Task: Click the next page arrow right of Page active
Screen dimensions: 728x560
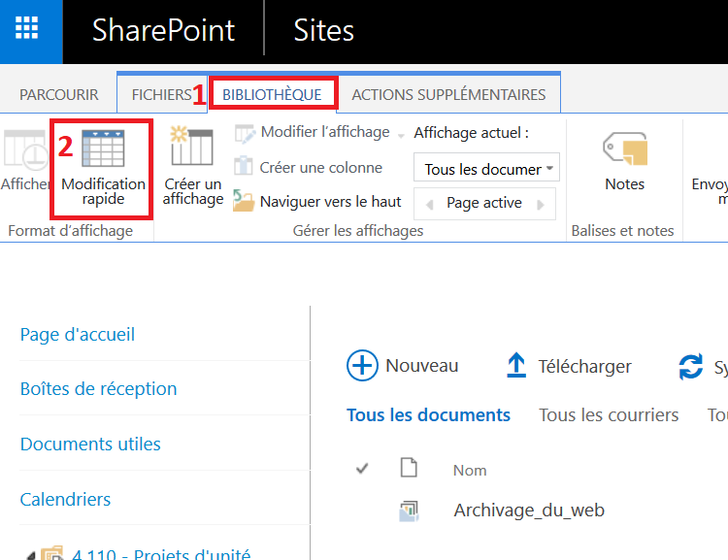Action: click(x=543, y=204)
